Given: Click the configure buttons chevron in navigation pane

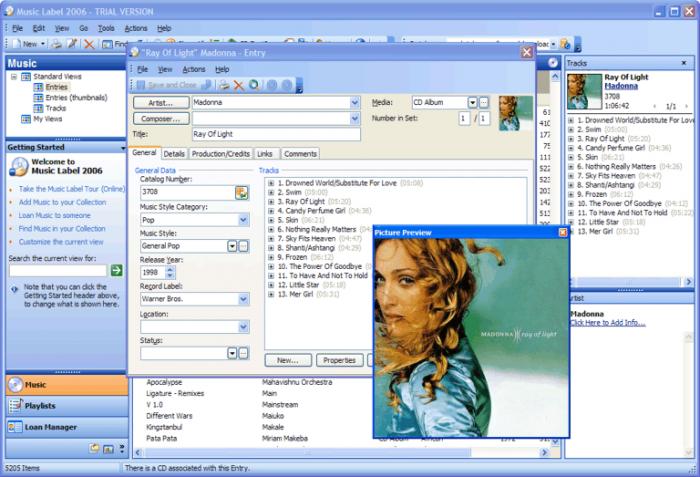Looking at the screenshot, I should [122, 448].
